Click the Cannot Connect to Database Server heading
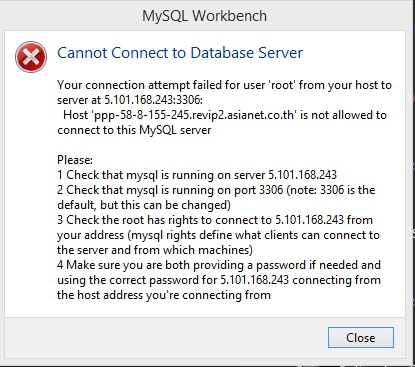The height and width of the screenshot is (367, 415). tap(180, 53)
